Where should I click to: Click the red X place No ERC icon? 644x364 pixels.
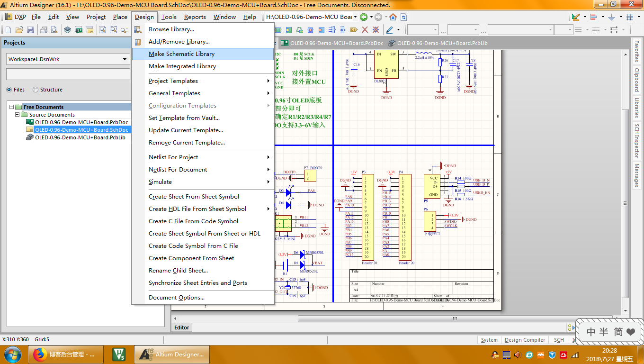[365, 30]
